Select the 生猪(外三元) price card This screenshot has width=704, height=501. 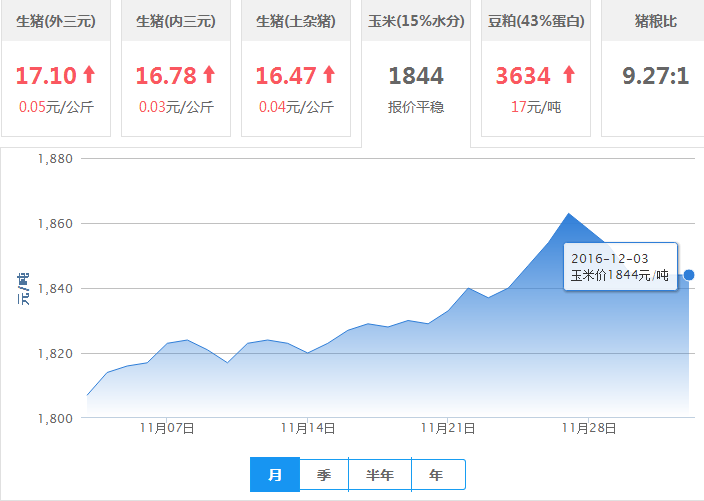56,68
